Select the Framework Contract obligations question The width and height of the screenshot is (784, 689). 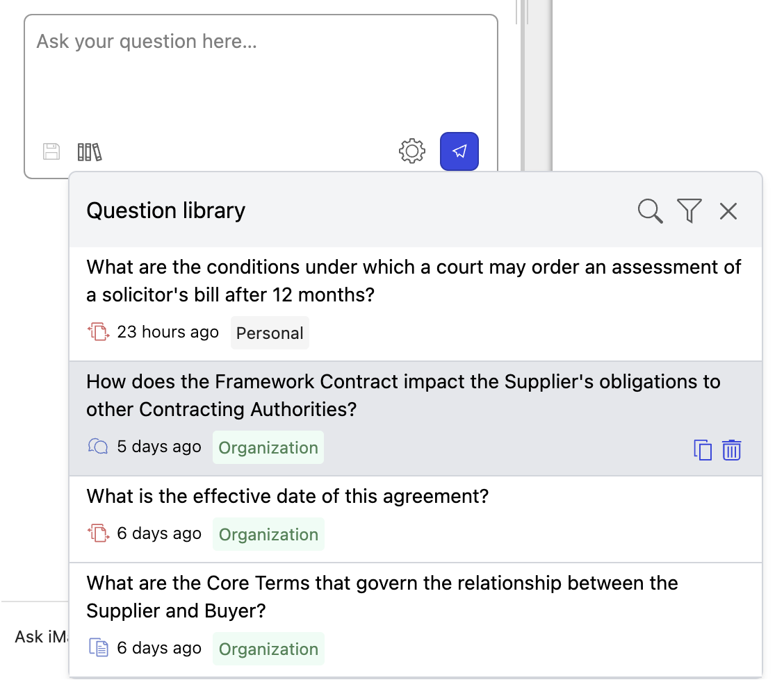click(x=403, y=395)
